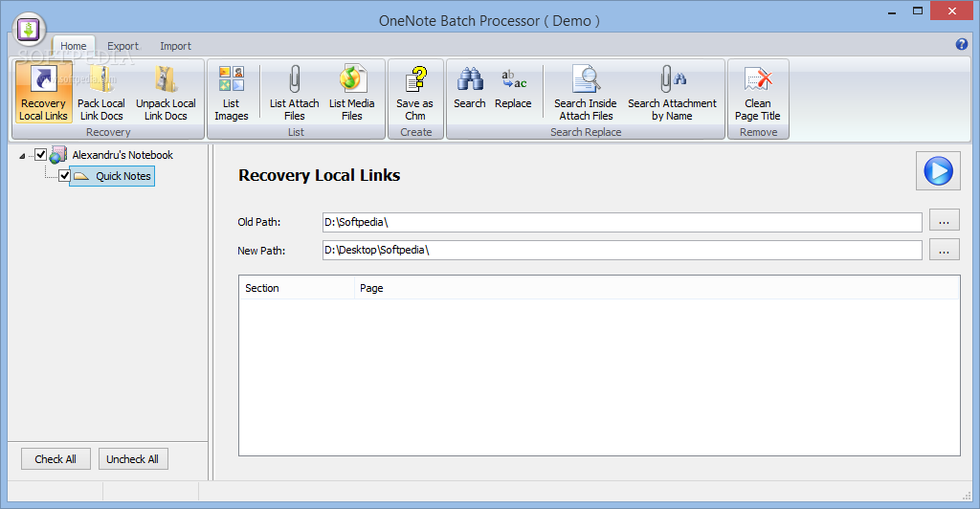
Task: Open the Replace tool
Action: click(513, 87)
